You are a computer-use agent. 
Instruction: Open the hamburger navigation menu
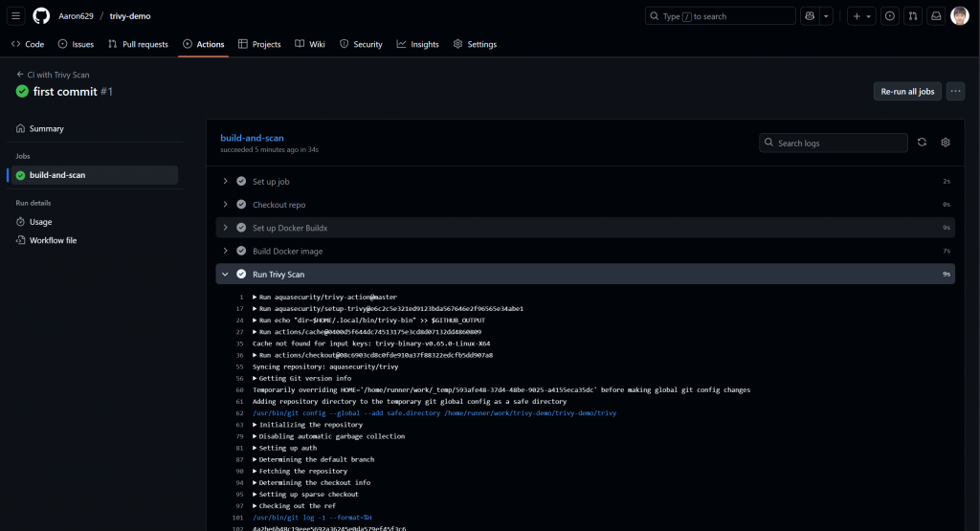point(15,15)
